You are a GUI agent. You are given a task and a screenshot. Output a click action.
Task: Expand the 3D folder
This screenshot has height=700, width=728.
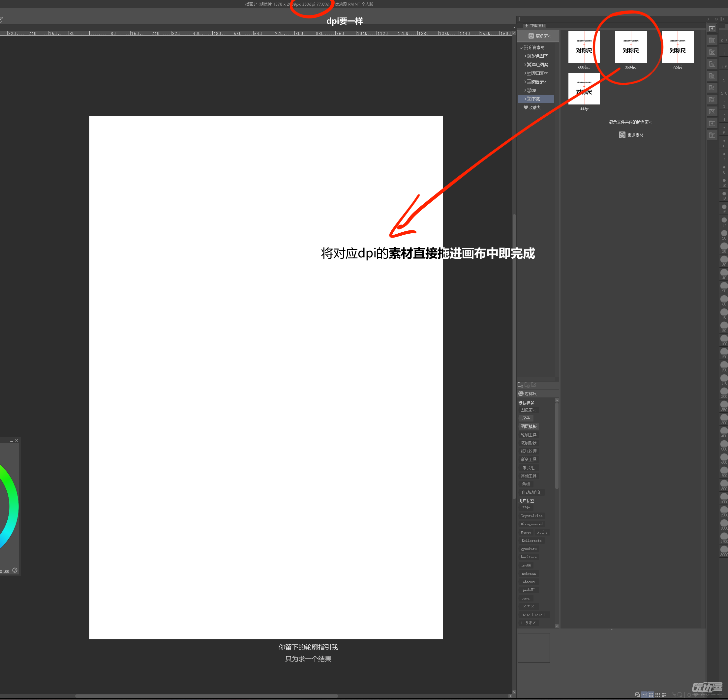(525, 90)
